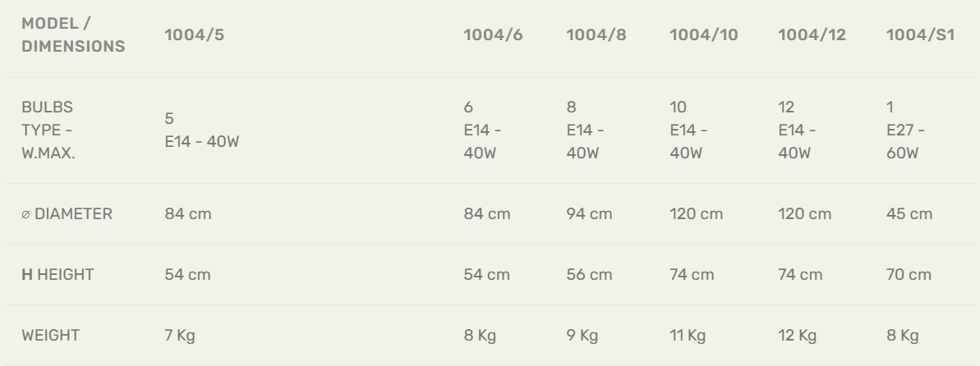Click the 94 cm diameter value

click(x=589, y=214)
